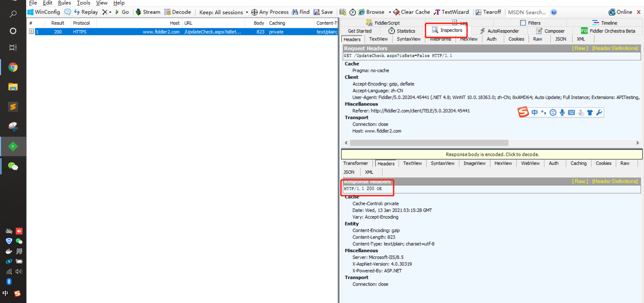
Task: Open File Explorer from the taskbar
Action: (x=13, y=87)
